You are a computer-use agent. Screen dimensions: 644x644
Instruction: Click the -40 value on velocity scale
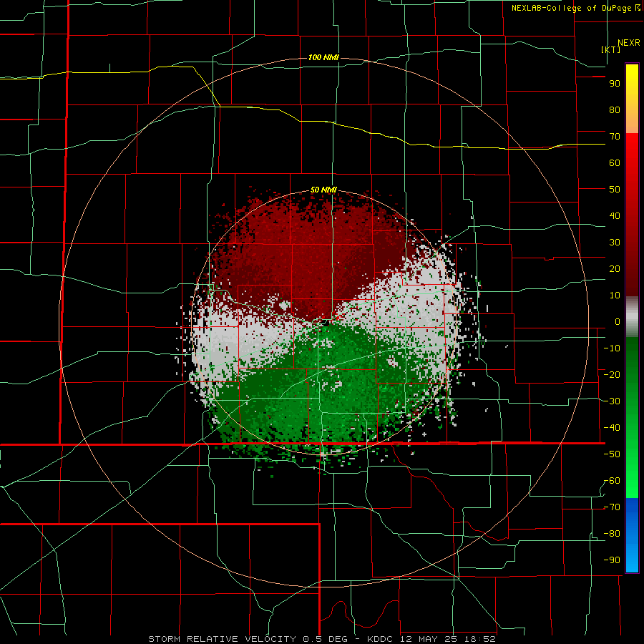tap(612, 428)
